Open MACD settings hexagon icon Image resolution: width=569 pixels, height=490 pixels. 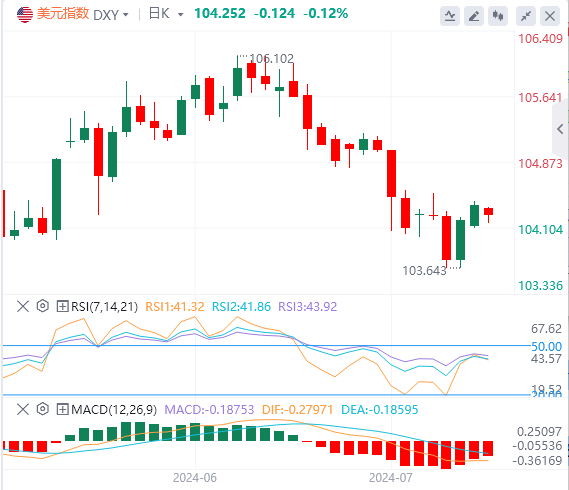click(x=42, y=409)
